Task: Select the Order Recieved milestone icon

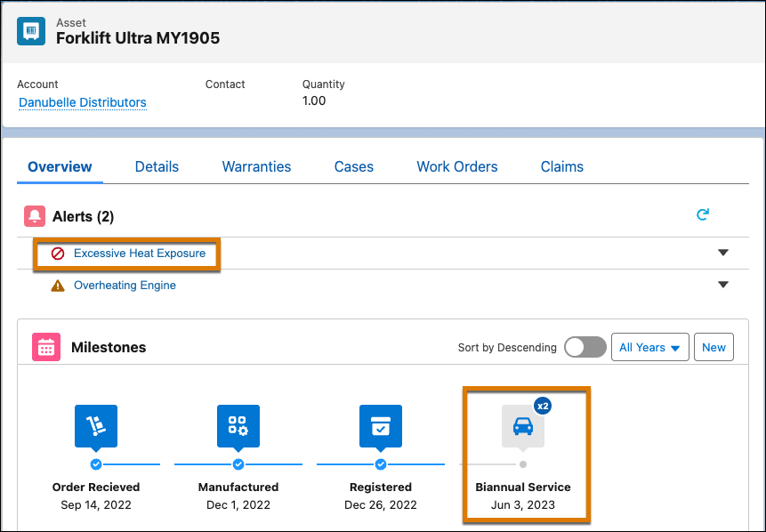Action: point(95,426)
